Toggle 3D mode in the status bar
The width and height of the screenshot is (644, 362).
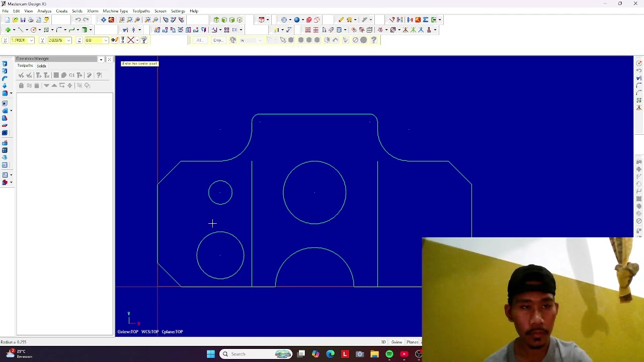tap(383, 342)
